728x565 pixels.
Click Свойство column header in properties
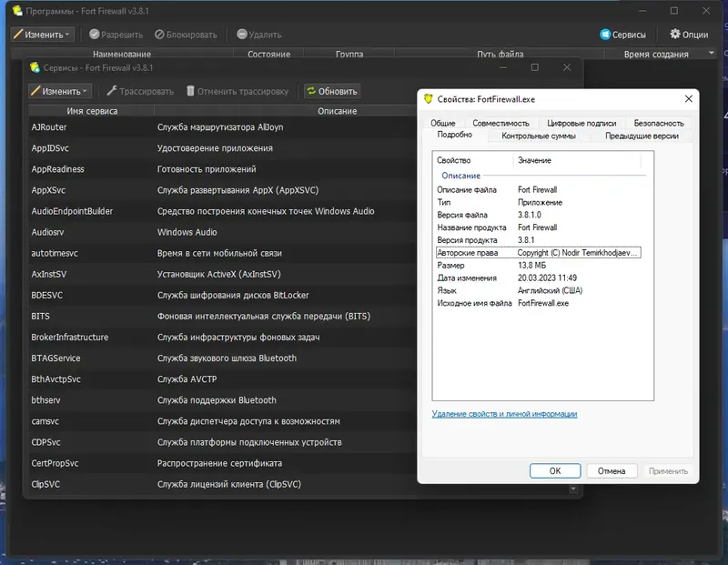point(473,160)
